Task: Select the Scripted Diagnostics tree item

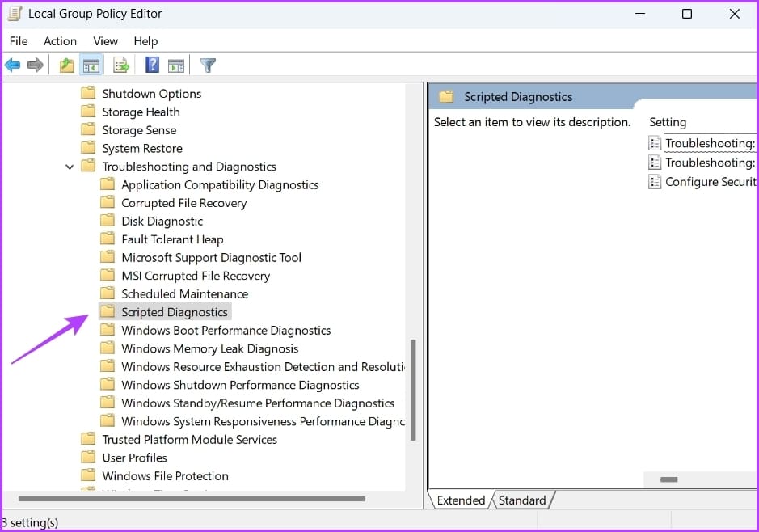Action: pyautogui.click(x=175, y=312)
